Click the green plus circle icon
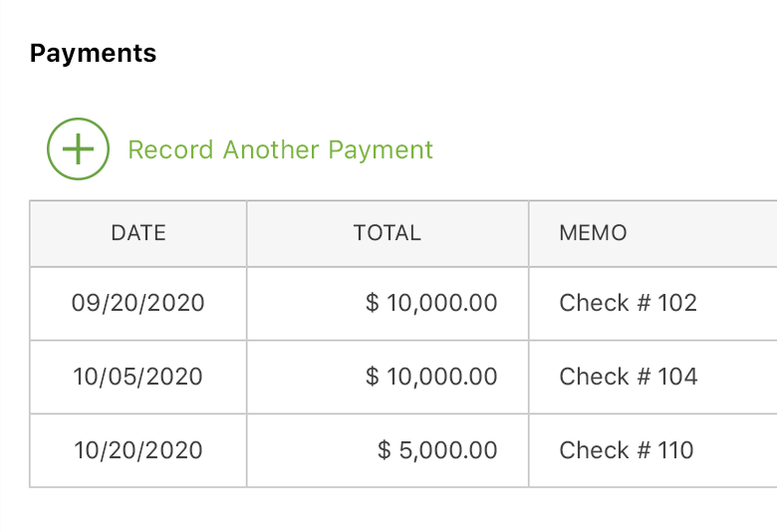 click(78, 149)
